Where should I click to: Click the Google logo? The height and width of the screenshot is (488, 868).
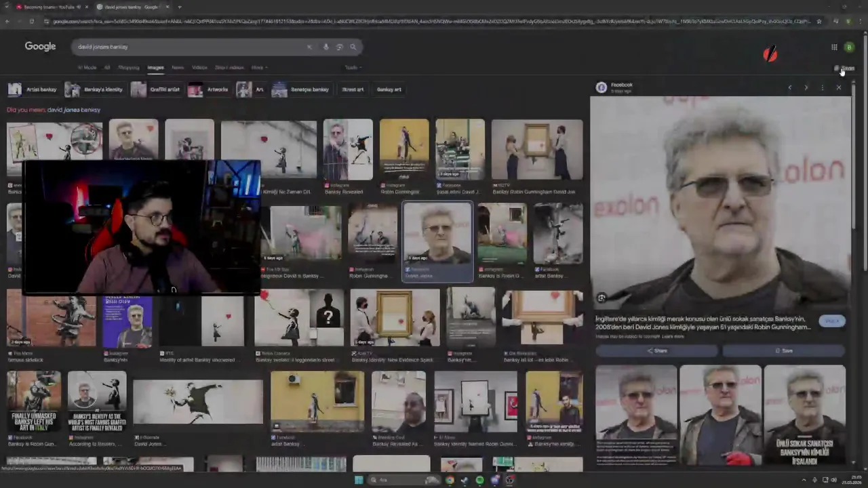click(x=40, y=46)
